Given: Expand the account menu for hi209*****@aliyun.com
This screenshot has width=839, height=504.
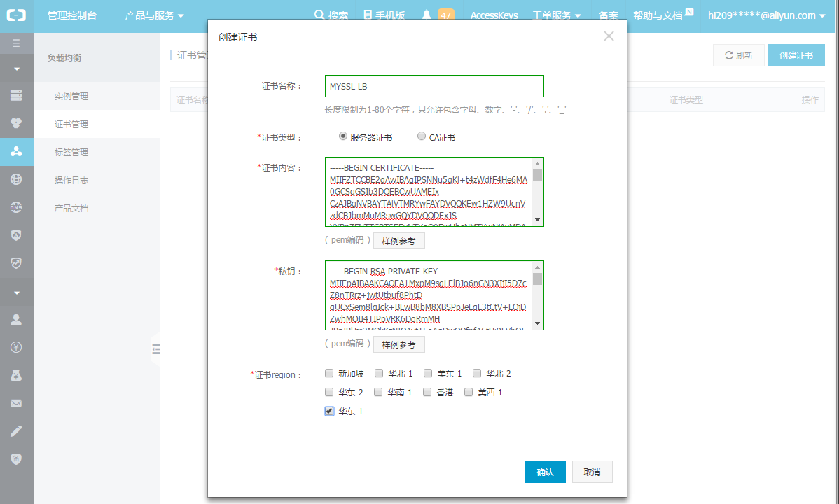Looking at the screenshot, I should (x=767, y=14).
